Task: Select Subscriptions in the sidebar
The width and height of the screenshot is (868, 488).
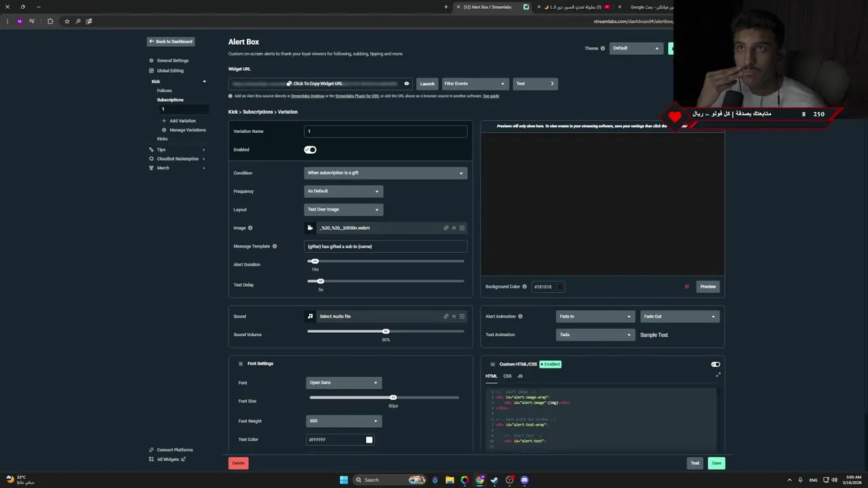Action: (x=170, y=100)
